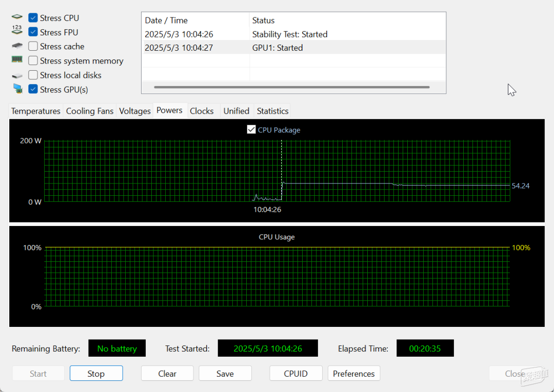Click the memory module icon
Screen dimensions: 554x392
point(17,59)
